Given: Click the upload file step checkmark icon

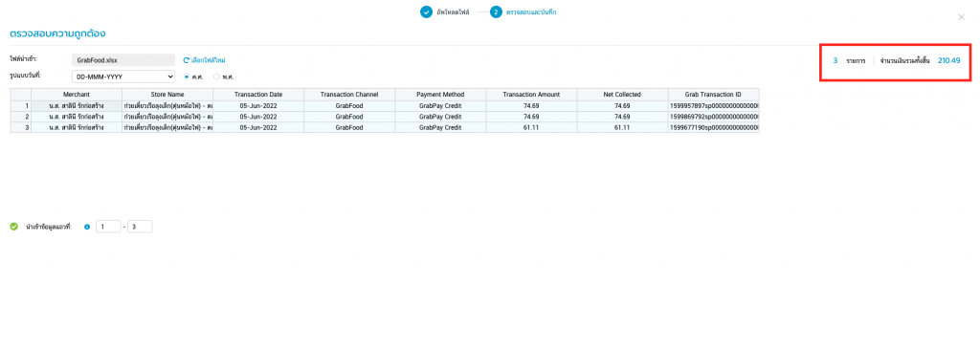Looking at the screenshot, I should click(426, 11).
